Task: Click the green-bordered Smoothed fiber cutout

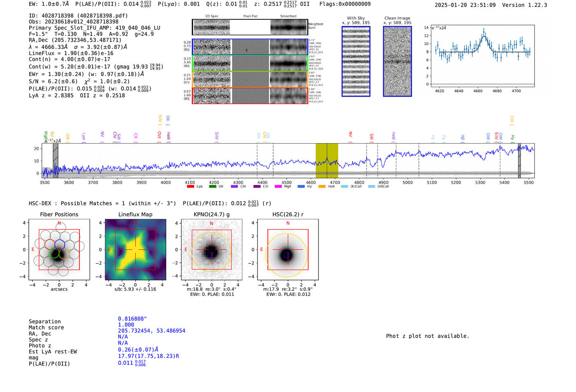Action: (289, 63)
